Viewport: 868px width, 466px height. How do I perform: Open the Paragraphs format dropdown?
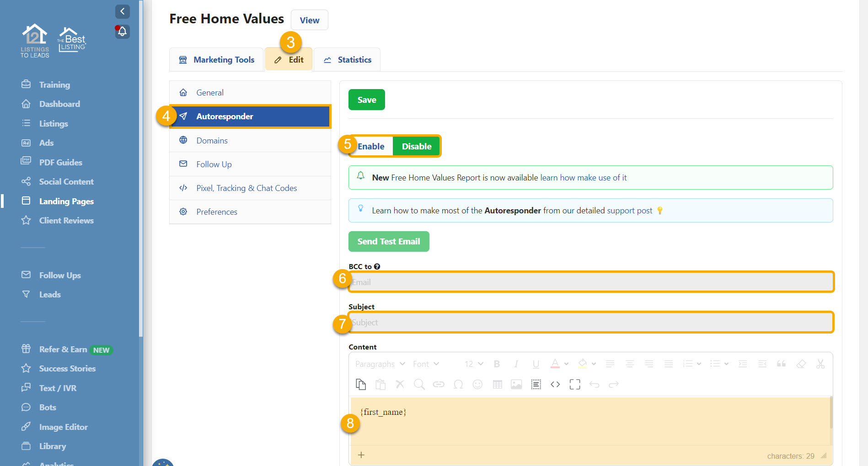click(x=380, y=364)
